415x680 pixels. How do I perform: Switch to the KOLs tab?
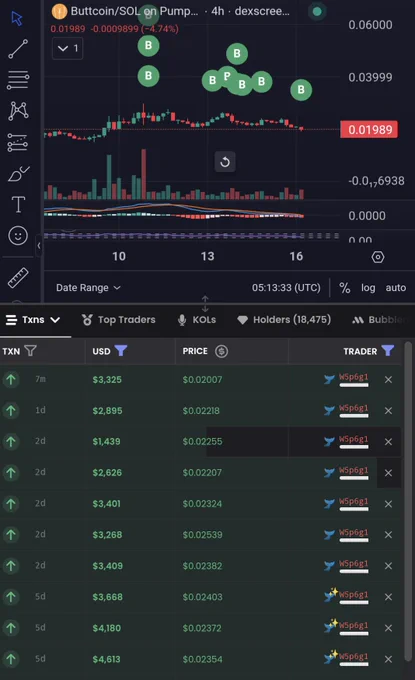pyautogui.click(x=197, y=320)
